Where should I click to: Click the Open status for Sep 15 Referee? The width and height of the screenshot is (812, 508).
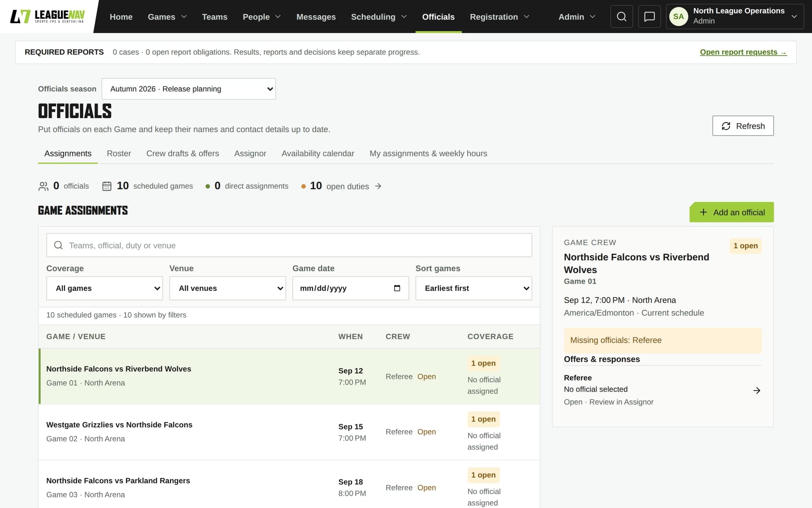pos(426,432)
